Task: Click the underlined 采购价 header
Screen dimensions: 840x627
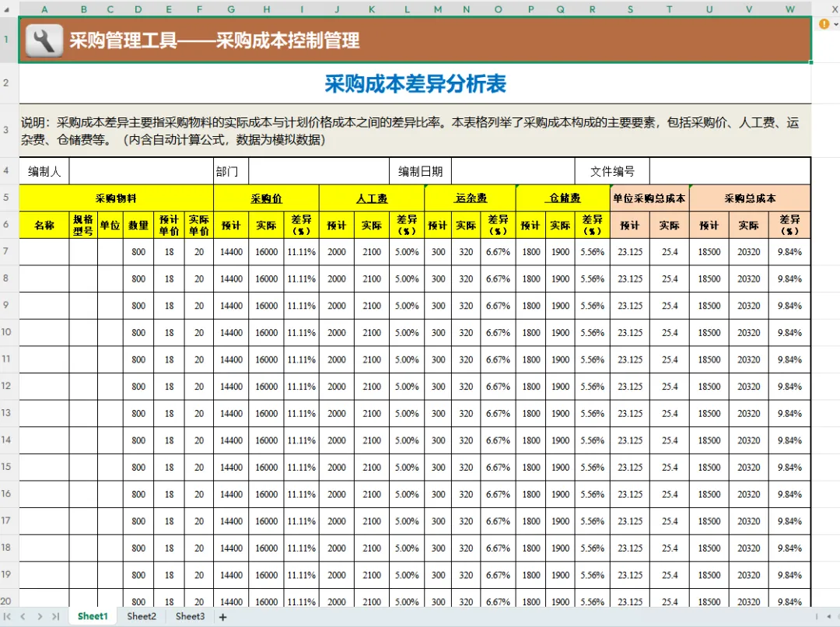Action: click(x=266, y=198)
